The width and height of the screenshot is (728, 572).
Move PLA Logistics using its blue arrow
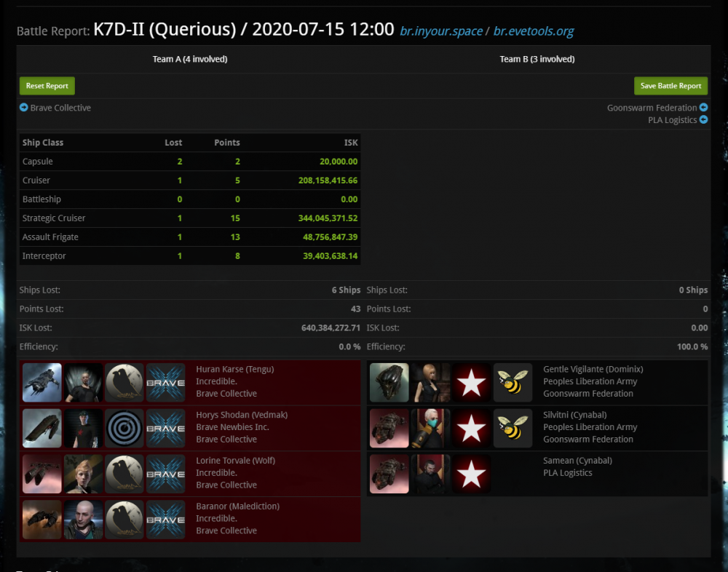point(703,119)
